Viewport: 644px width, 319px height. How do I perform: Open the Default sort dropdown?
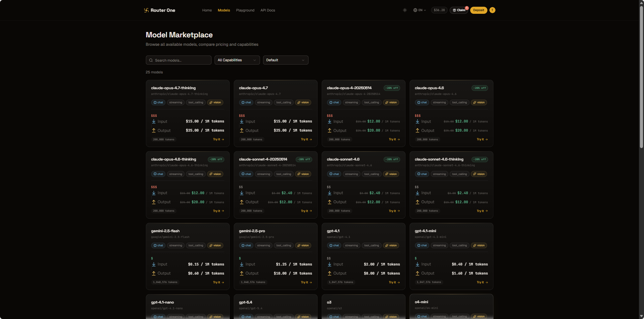pyautogui.click(x=285, y=60)
